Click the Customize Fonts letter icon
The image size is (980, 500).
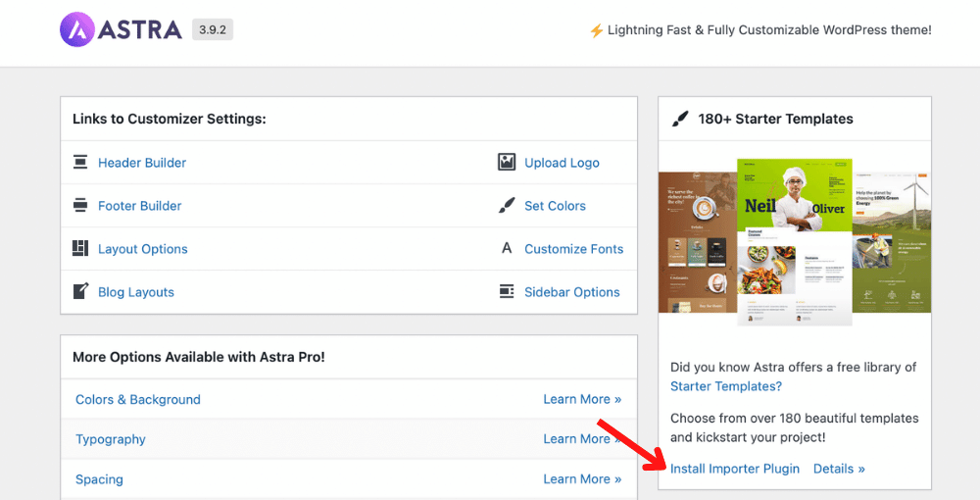pyautogui.click(x=507, y=249)
